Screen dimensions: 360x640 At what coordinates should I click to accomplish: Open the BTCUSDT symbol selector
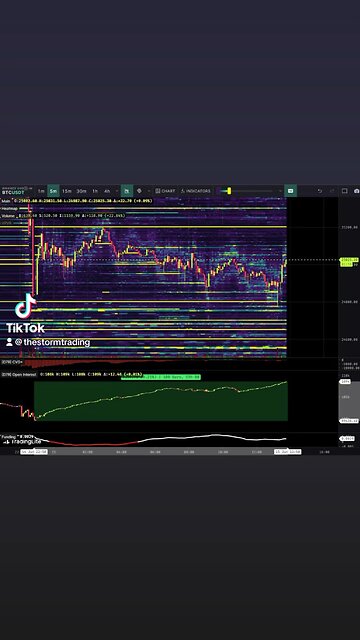(13, 192)
